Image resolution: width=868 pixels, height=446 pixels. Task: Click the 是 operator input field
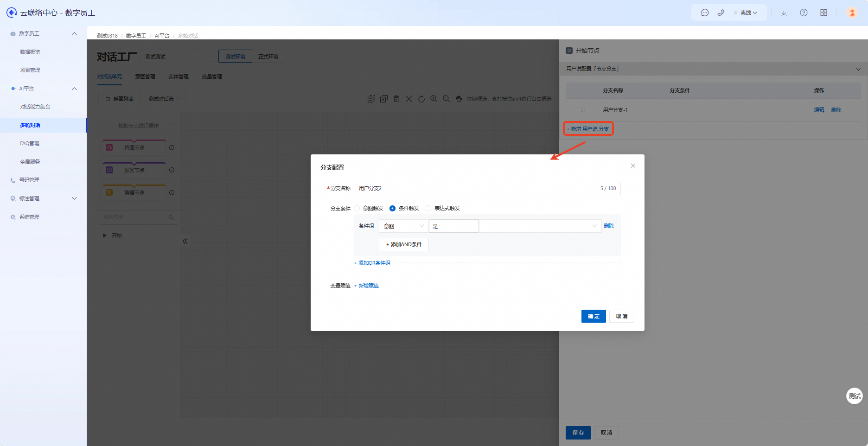click(454, 226)
